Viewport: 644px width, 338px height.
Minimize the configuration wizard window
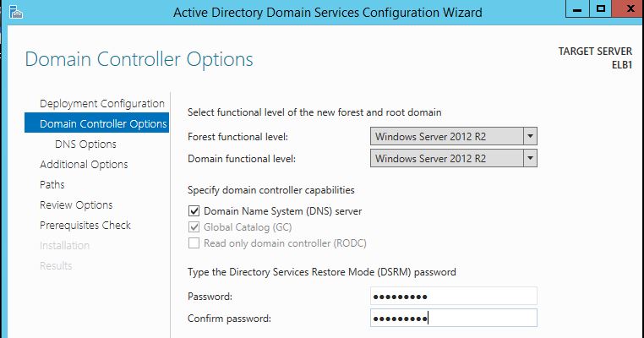(577, 9)
